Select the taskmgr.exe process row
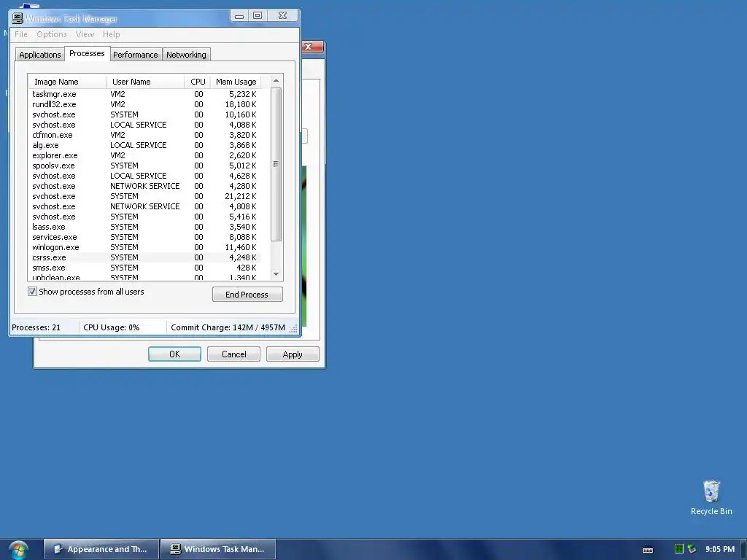The width and height of the screenshot is (747, 560). pos(144,94)
